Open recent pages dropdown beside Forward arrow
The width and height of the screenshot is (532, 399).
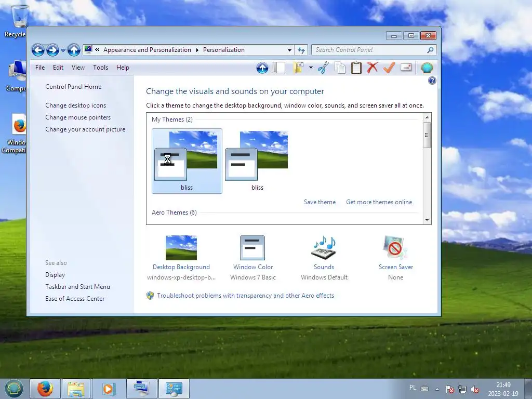(63, 50)
